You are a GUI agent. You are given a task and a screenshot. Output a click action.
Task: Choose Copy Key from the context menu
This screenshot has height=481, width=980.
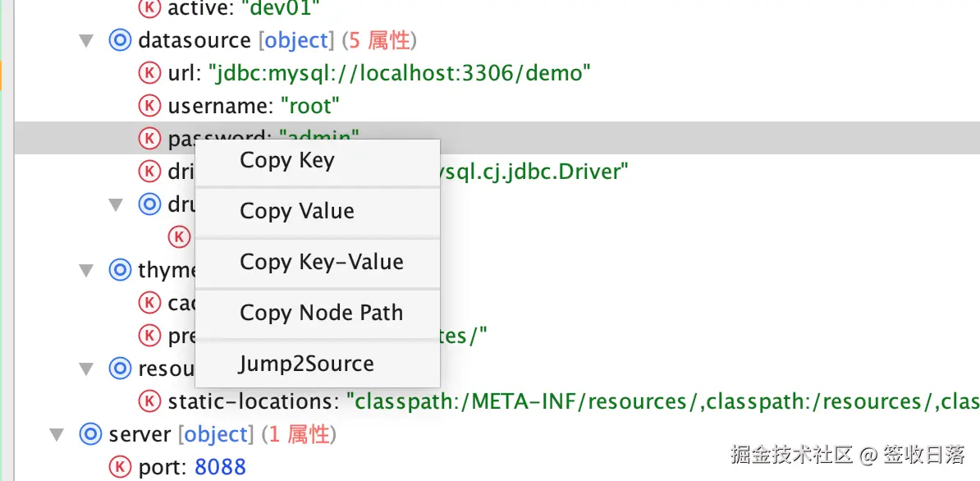click(286, 160)
